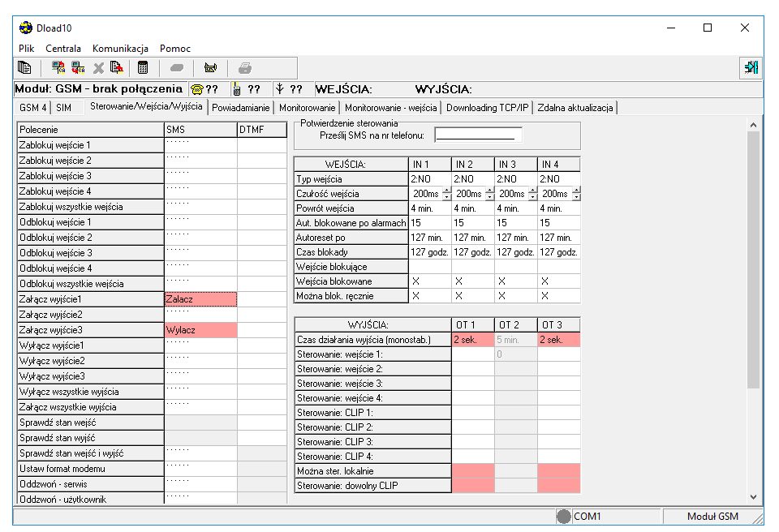Open the keypad icon in the toolbar
This screenshot has width=779, height=532.
(143, 68)
